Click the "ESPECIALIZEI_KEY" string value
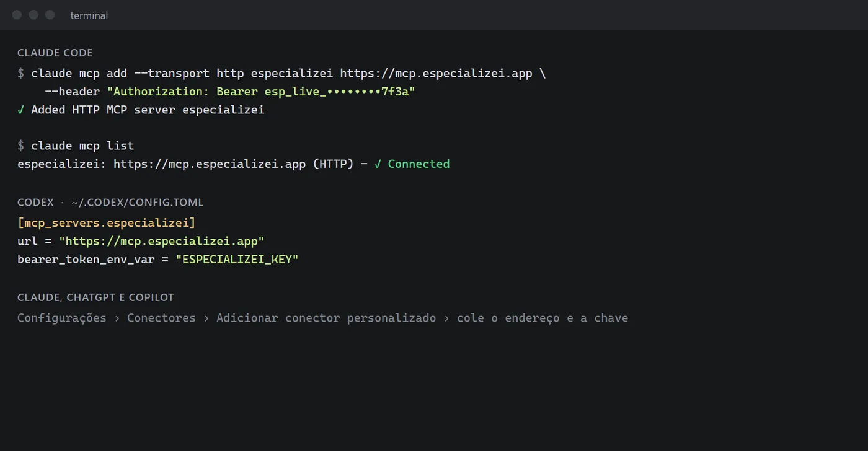The image size is (868, 451). tap(237, 259)
